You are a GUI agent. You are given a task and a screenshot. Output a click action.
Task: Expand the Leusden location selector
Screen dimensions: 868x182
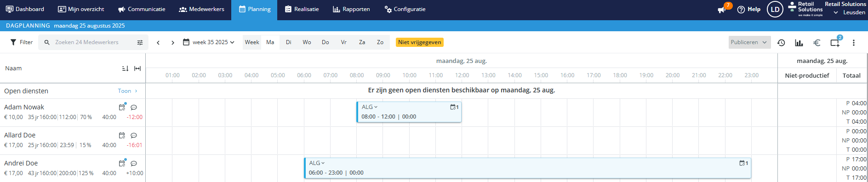pos(849,12)
